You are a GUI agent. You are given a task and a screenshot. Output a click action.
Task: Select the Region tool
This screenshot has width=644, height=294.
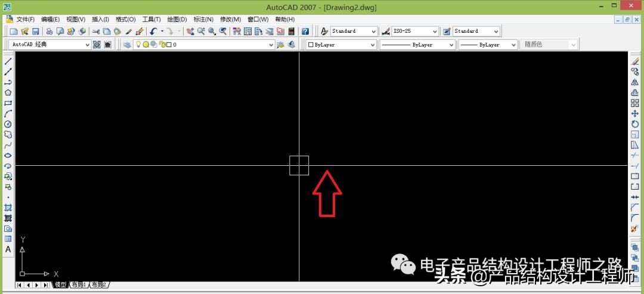point(8,229)
